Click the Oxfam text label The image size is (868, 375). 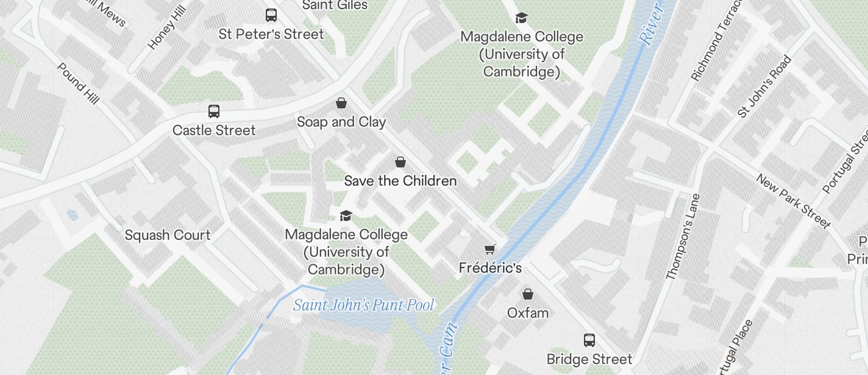[x=528, y=313]
